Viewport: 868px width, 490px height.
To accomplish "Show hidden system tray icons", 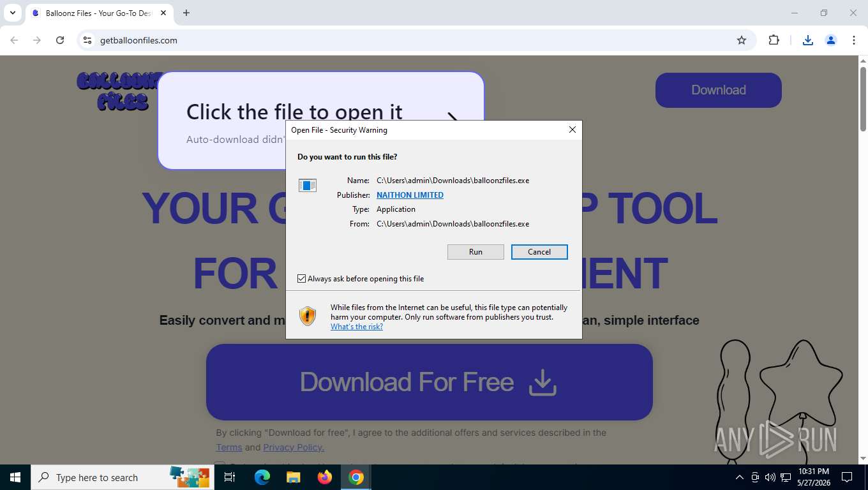I will tap(739, 477).
